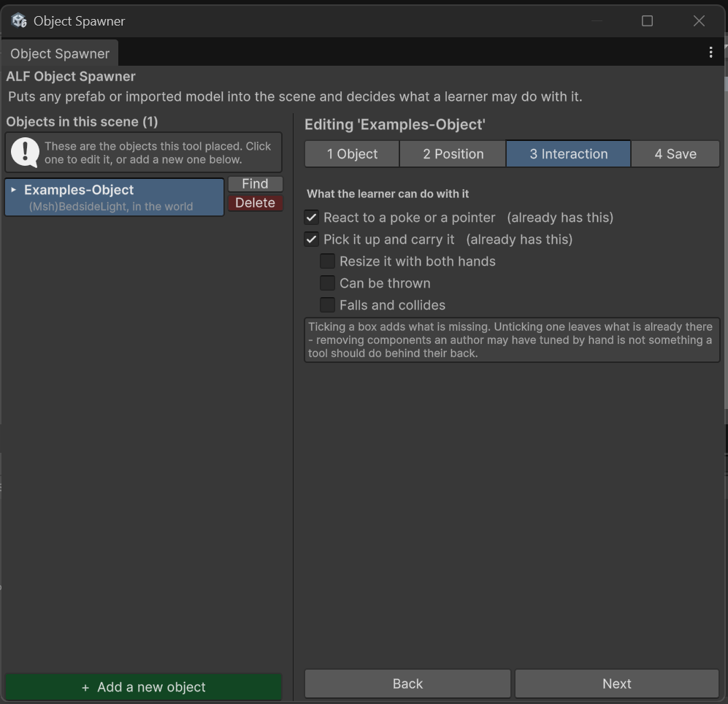
Task: Click the 'Puts any prefab or imported model' description
Action: pyautogui.click(x=295, y=96)
